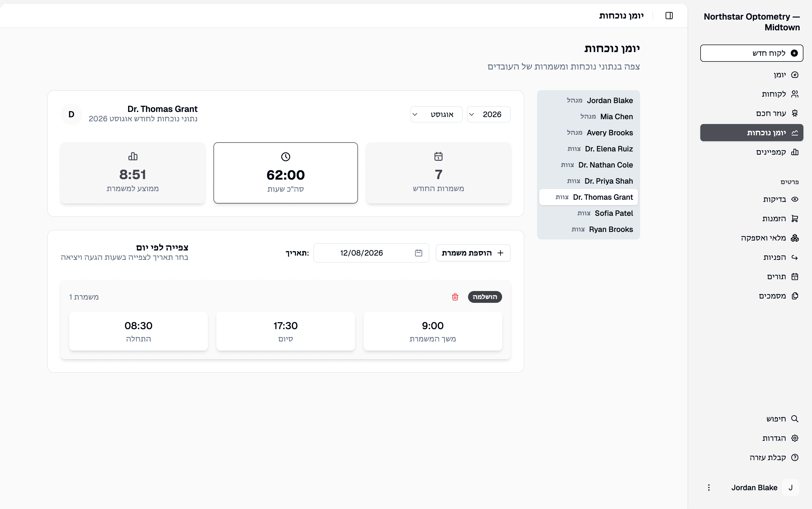The width and height of the screenshot is (812, 509).
Task: Click the Jordan Blake account button
Action: tap(752, 488)
